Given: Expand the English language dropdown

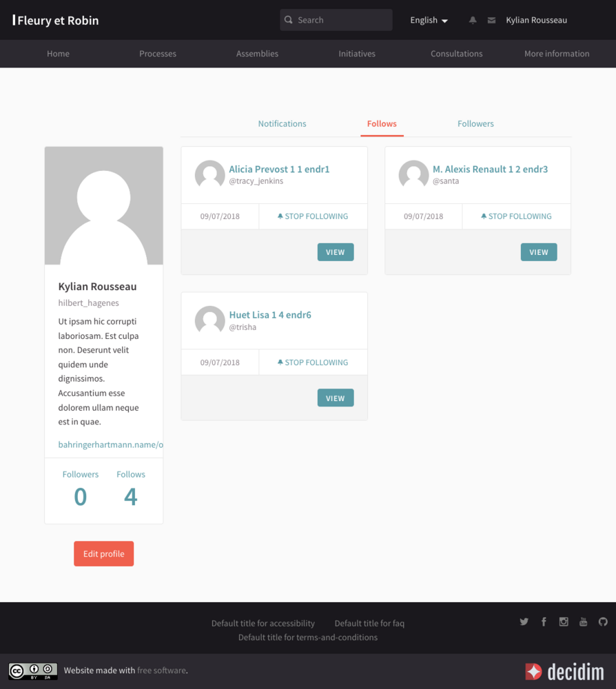Looking at the screenshot, I should 429,21.
